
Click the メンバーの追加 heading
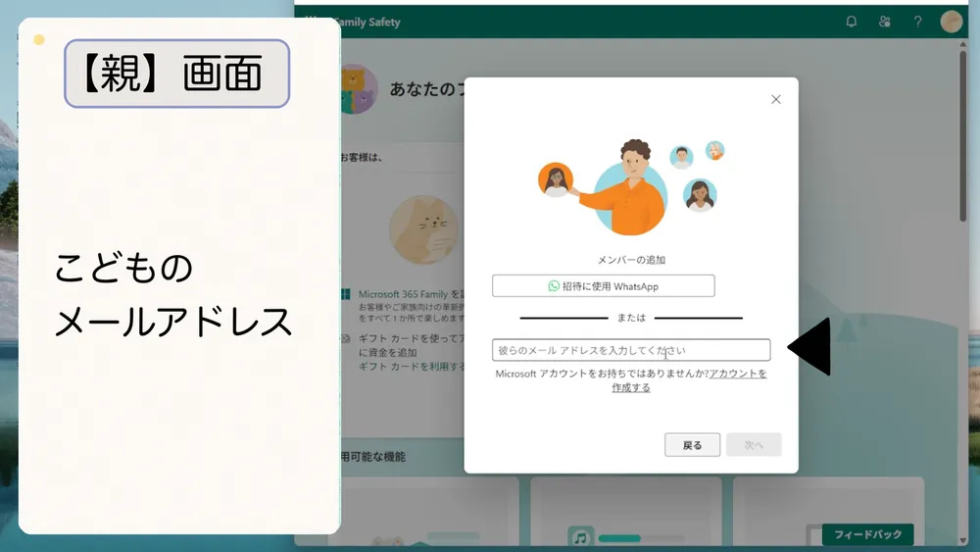(x=631, y=260)
